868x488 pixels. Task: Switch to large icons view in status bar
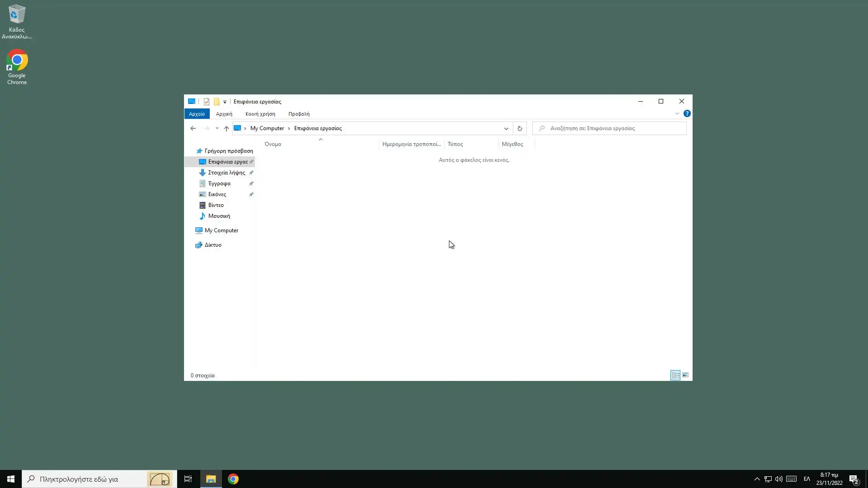(685, 375)
